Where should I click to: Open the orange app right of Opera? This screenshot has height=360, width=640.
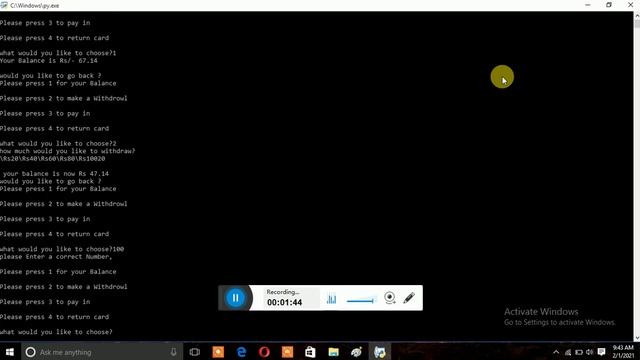click(287, 352)
